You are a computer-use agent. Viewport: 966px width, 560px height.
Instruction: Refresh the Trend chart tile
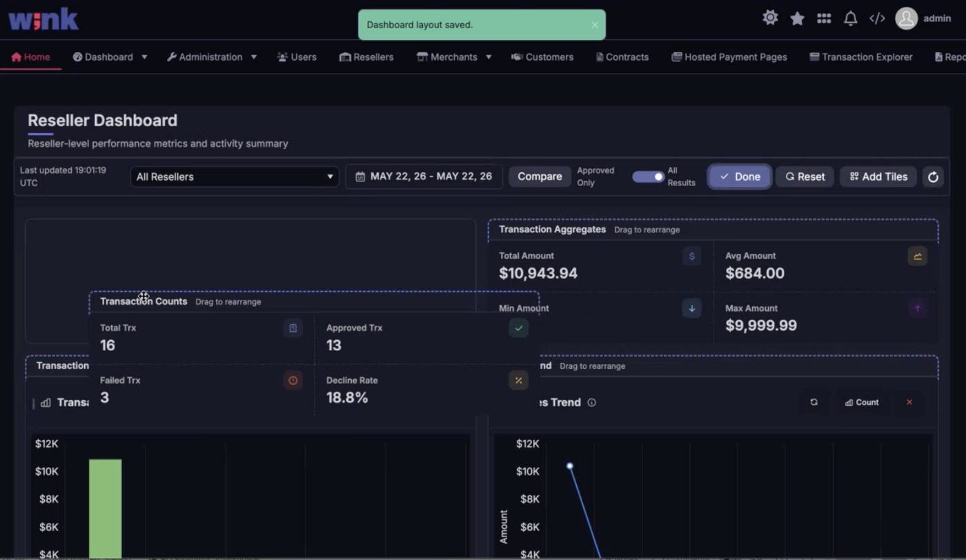(814, 402)
